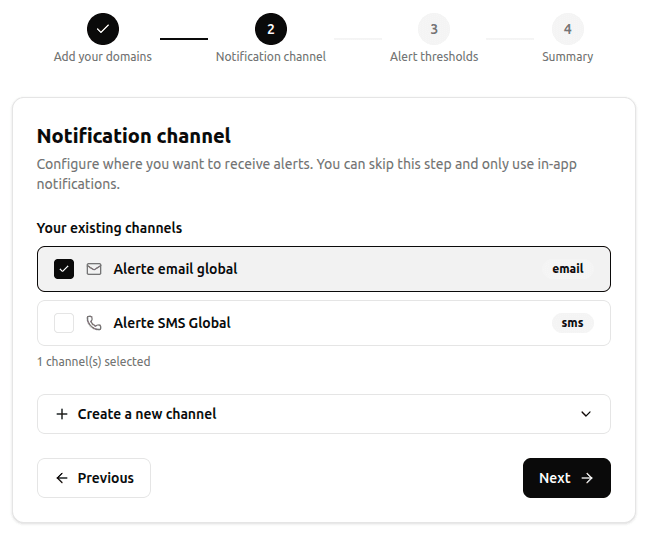
Task: Expand Create a new channel section
Action: click(324, 414)
